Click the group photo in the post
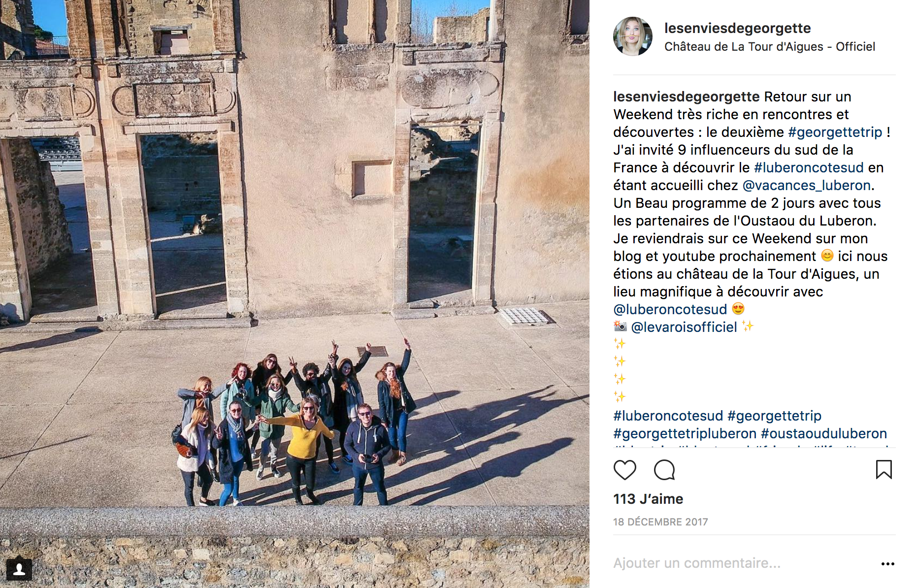The image size is (917, 588). coord(295,294)
